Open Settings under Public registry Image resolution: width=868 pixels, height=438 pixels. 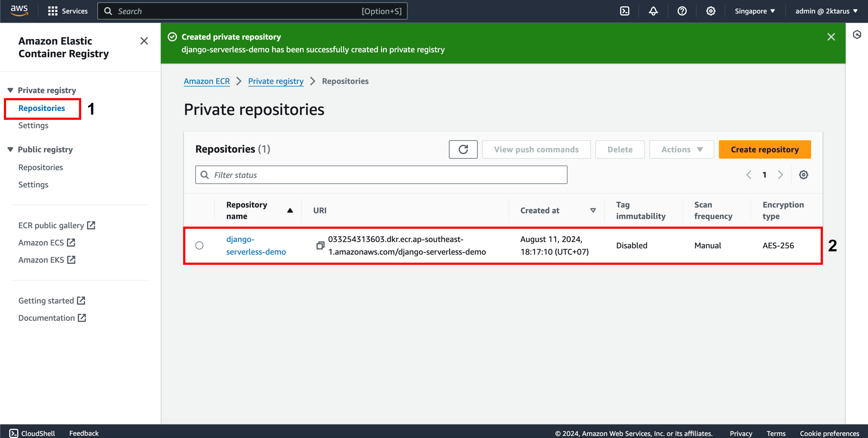33,184
